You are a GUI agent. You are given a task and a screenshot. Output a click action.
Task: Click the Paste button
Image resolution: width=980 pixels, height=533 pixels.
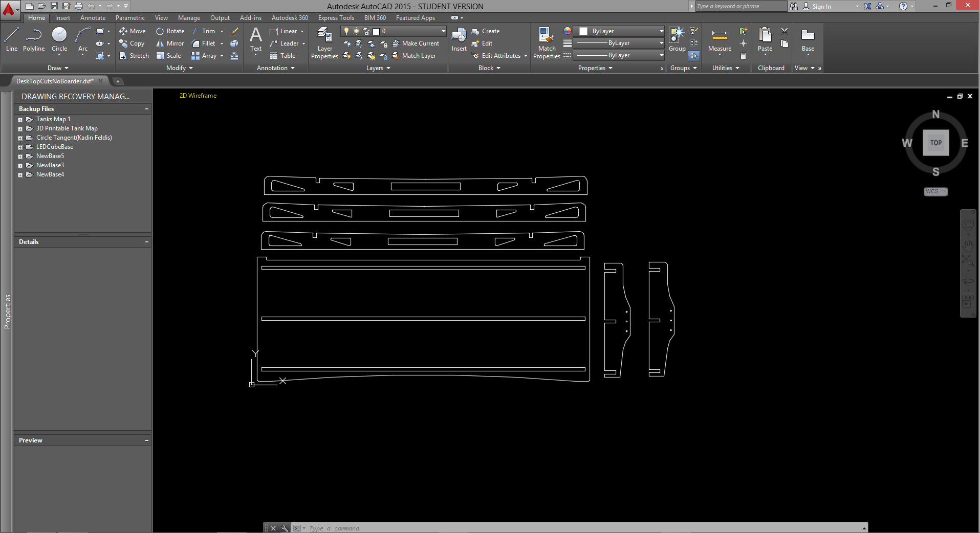point(765,40)
